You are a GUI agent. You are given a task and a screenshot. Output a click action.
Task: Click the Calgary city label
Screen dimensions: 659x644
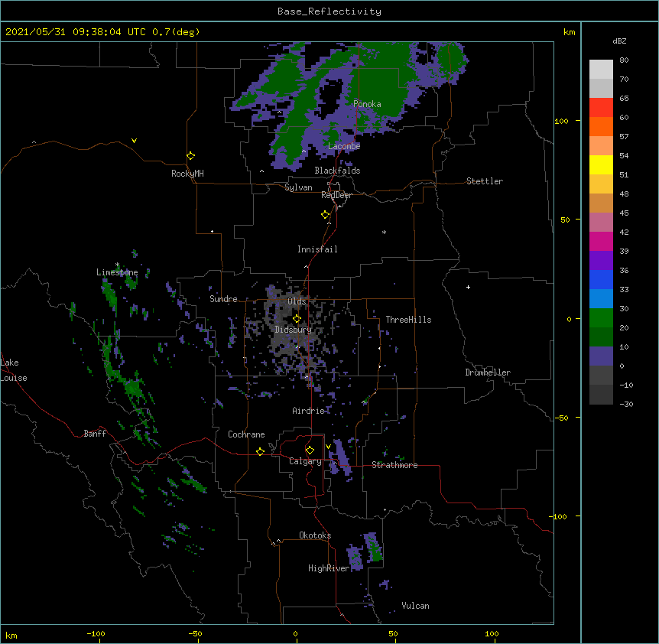click(x=305, y=461)
